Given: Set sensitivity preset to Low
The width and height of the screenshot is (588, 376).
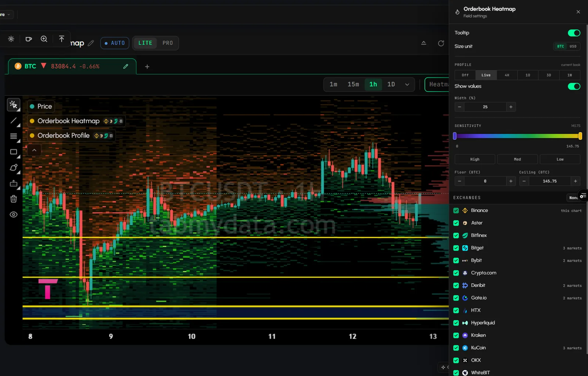Looking at the screenshot, I should 560,159.
